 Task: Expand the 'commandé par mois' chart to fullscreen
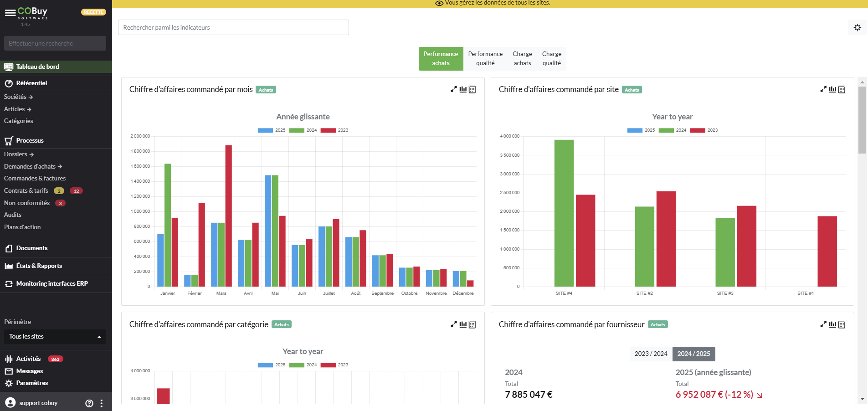tap(454, 89)
